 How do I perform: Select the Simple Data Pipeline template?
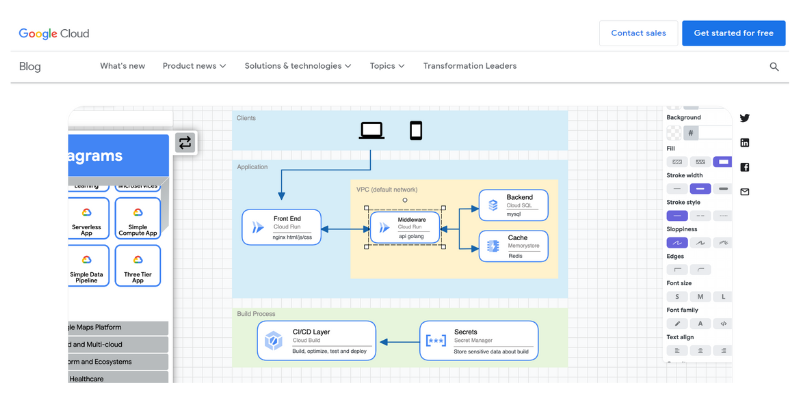89,265
